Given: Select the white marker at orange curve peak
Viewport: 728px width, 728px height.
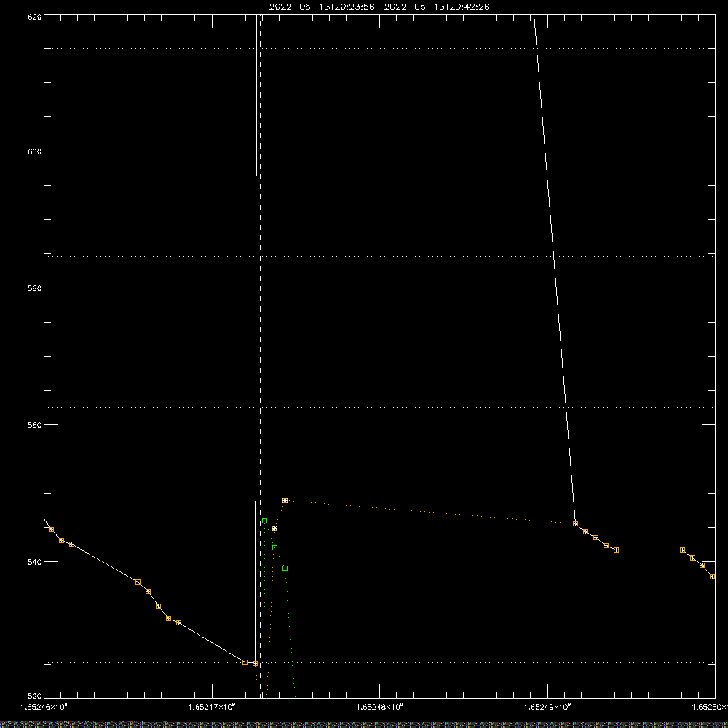Looking at the screenshot, I should pyautogui.click(x=285, y=501).
